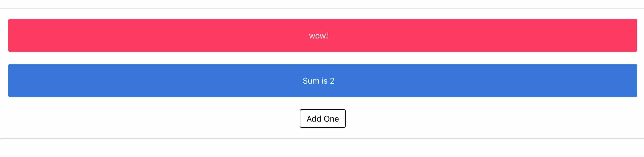Click the gap between blue banner and Add One
This screenshot has height=157, width=644.
323,103
